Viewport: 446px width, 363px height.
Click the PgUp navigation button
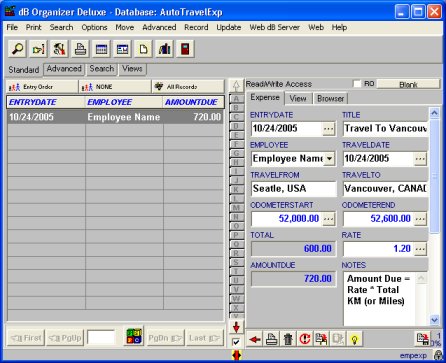[65, 338]
